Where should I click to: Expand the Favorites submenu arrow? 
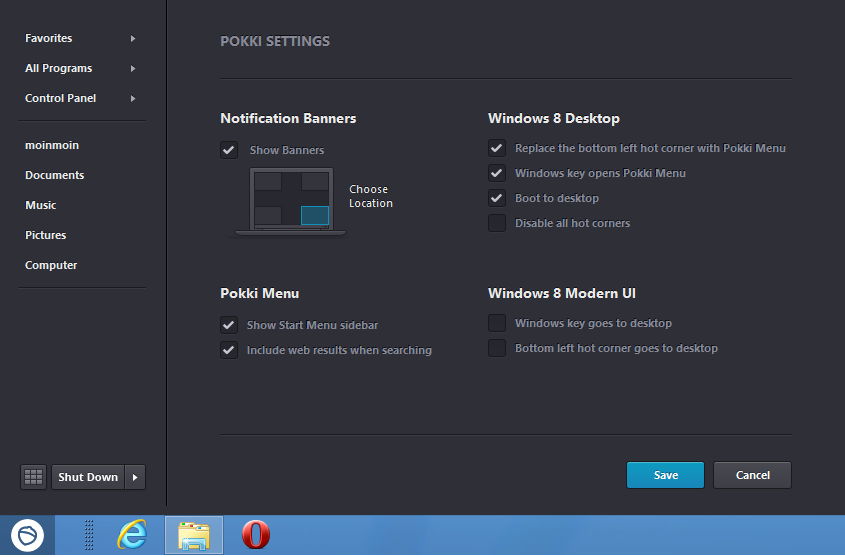pyautogui.click(x=133, y=38)
